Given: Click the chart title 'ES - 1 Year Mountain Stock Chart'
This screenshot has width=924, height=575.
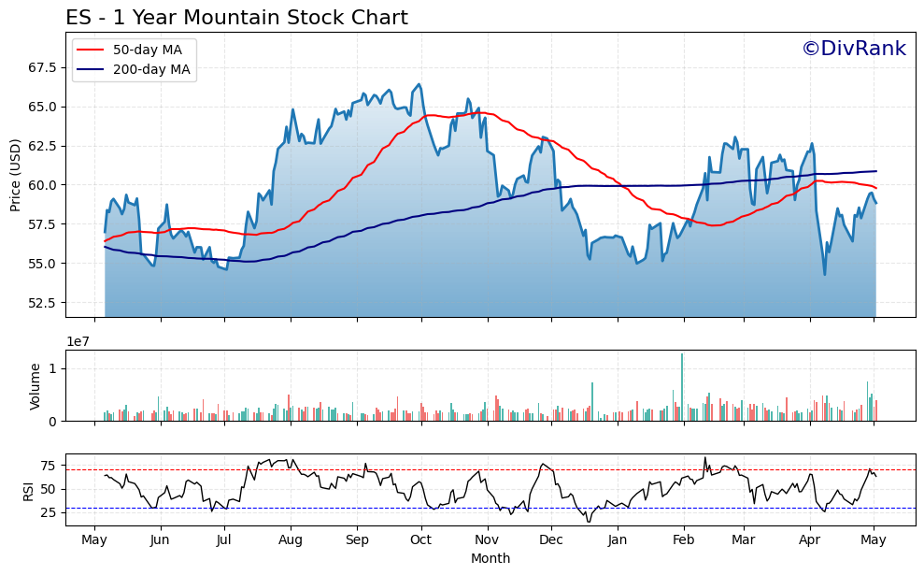Looking at the screenshot, I should pyautogui.click(x=236, y=17).
